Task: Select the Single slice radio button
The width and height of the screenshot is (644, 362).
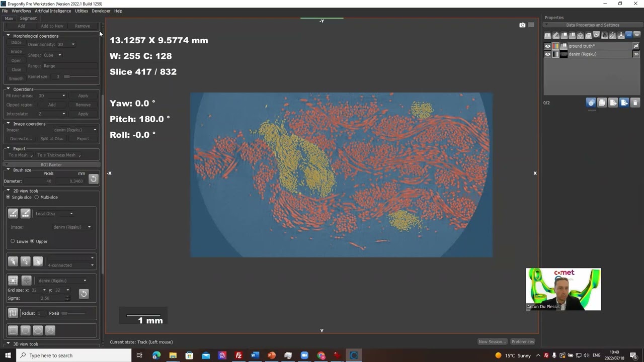Action: pyautogui.click(x=8, y=197)
